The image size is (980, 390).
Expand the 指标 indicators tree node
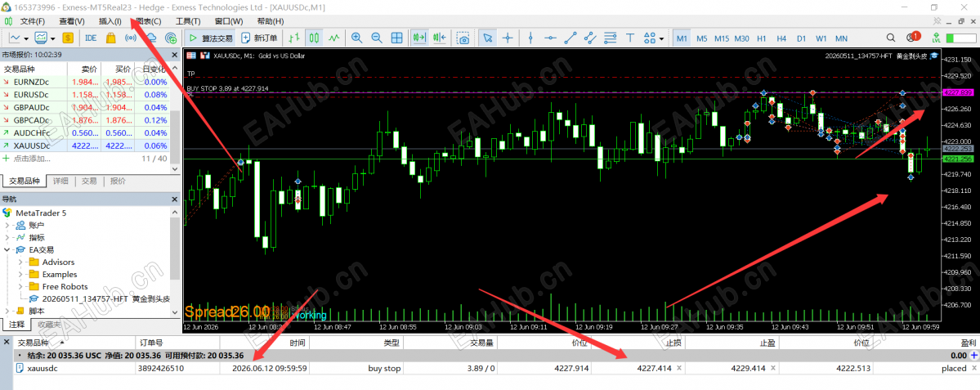(x=8, y=237)
